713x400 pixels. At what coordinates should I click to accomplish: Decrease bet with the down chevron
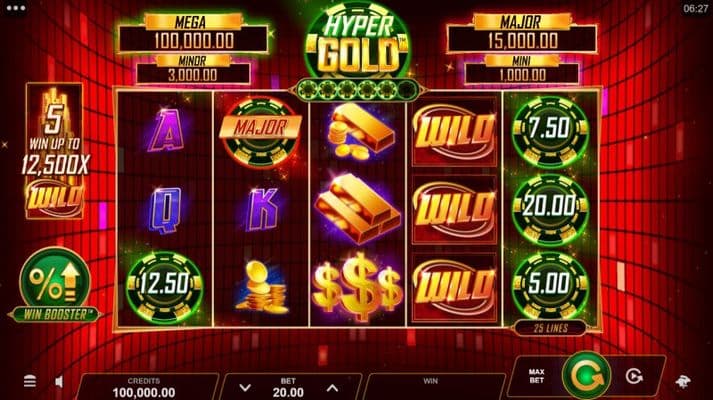click(x=245, y=388)
